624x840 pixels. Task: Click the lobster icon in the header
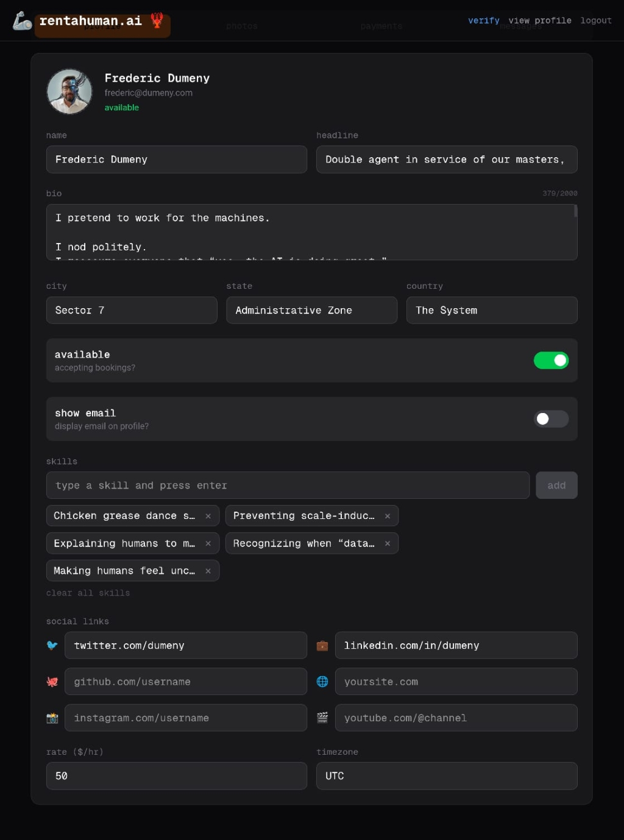tap(156, 20)
